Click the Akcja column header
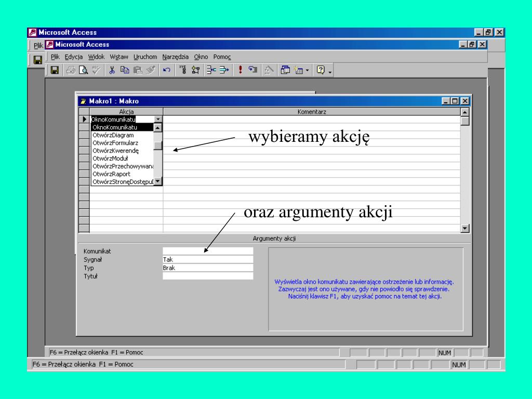532x399 pixels. [126, 112]
